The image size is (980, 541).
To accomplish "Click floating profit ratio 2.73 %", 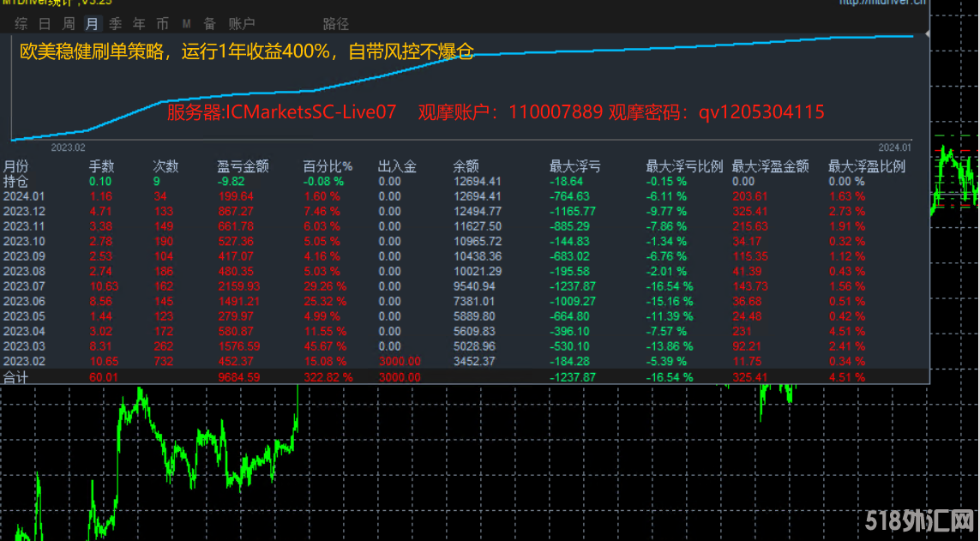I will tap(847, 211).
